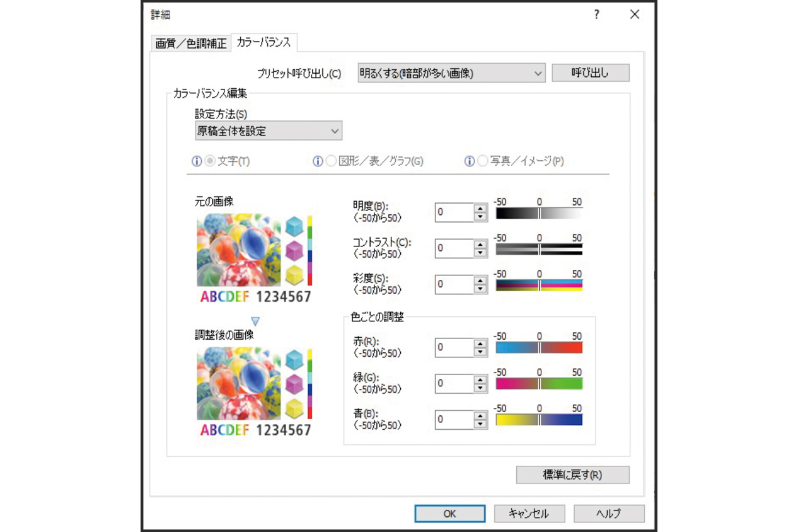Click the 明度 value input field
The width and height of the screenshot is (798, 532).
[x=453, y=212]
